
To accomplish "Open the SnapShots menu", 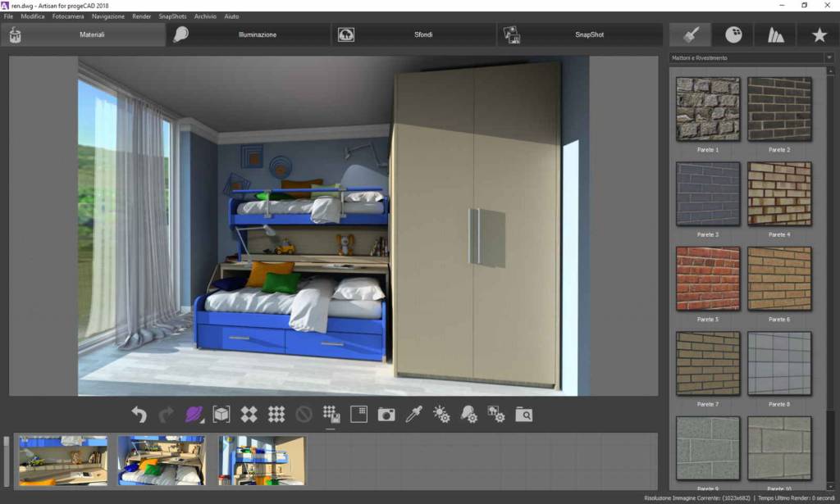I will click(x=172, y=16).
